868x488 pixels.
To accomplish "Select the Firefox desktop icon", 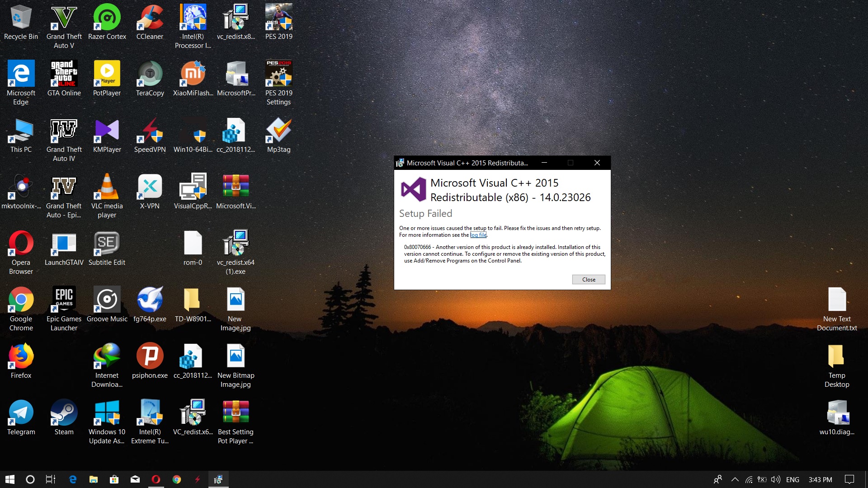I will click(21, 361).
